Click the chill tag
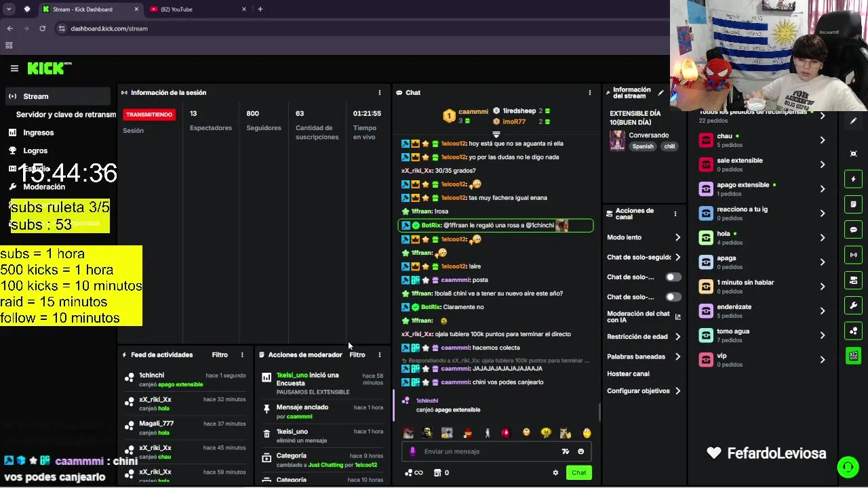 [669, 146]
